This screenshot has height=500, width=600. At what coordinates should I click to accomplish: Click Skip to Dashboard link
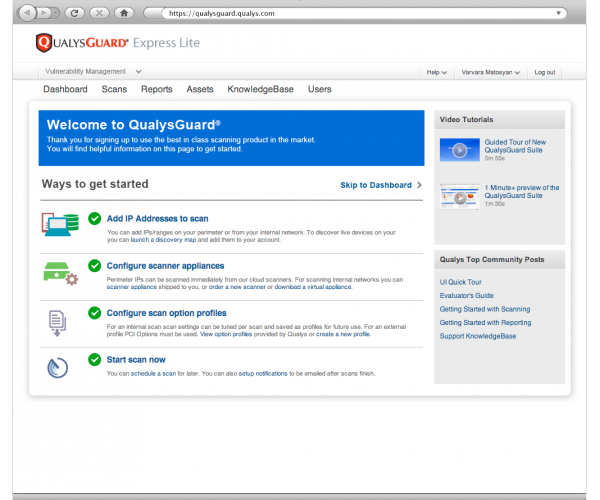tap(376, 185)
